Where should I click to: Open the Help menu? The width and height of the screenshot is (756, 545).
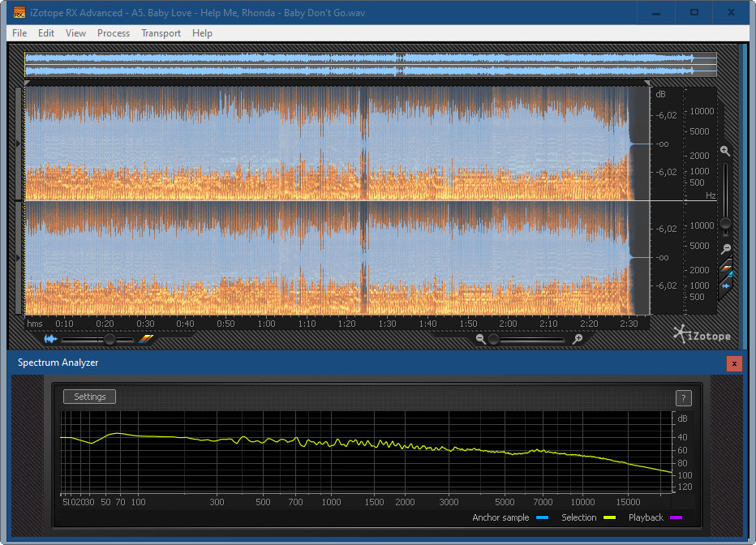point(202,33)
